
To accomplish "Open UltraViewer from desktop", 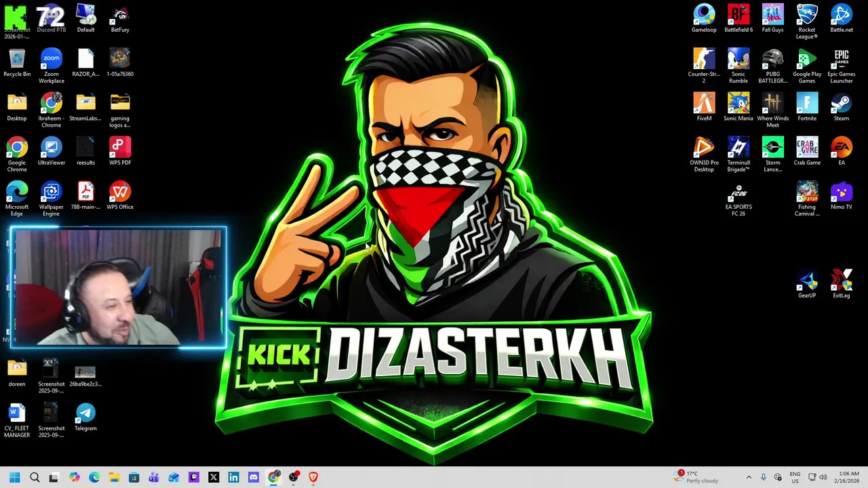I will pyautogui.click(x=51, y=152).
